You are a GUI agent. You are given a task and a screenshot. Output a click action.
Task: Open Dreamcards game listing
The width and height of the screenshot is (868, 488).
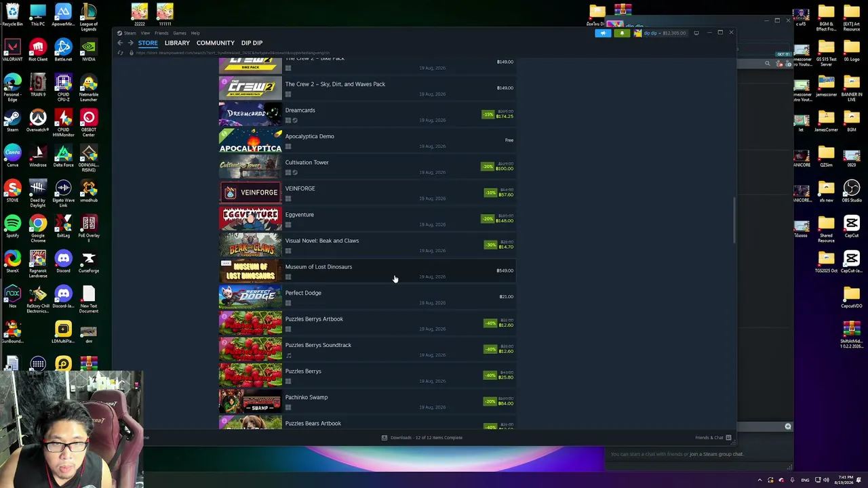367,114
